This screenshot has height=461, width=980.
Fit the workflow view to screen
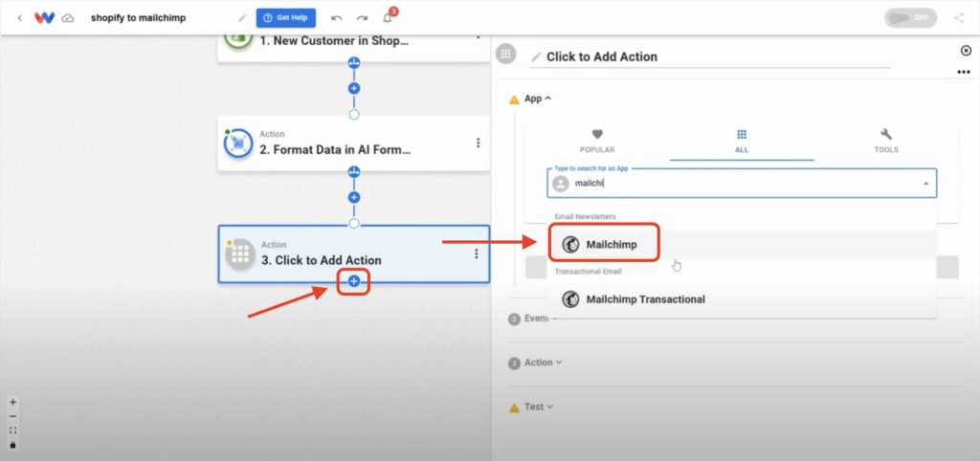point(13,430)
